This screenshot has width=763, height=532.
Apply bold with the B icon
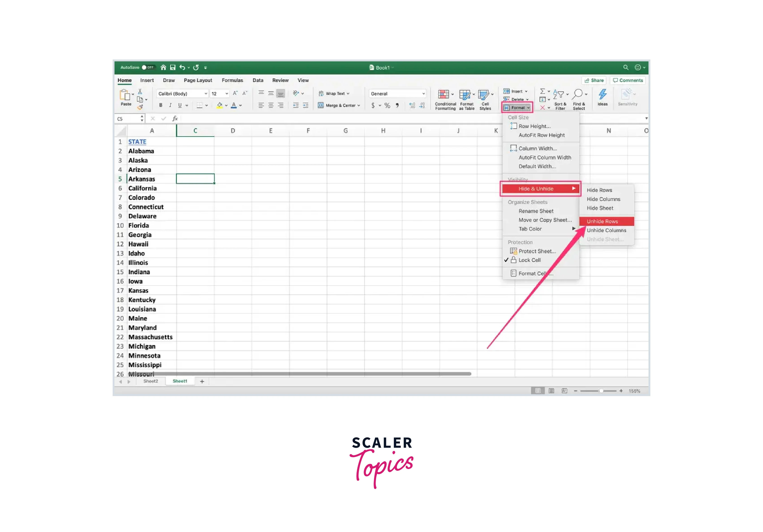click(x=161, y=105)
